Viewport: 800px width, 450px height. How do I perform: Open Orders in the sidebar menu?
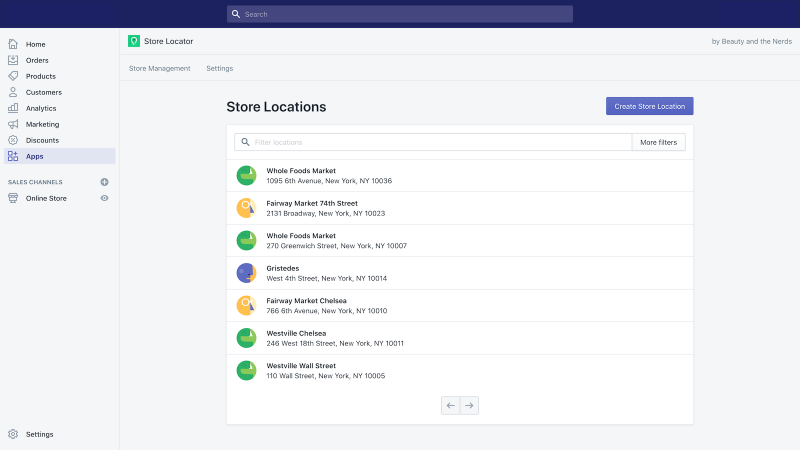click(60, 60)
